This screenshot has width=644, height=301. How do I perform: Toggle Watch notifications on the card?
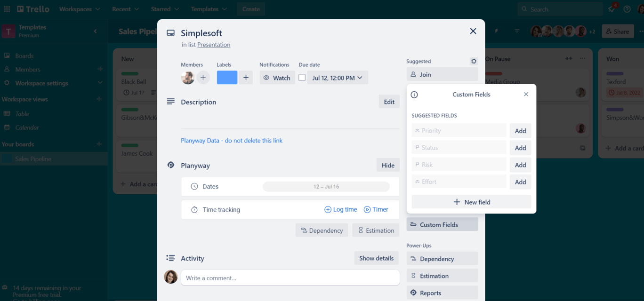point(277,78)
